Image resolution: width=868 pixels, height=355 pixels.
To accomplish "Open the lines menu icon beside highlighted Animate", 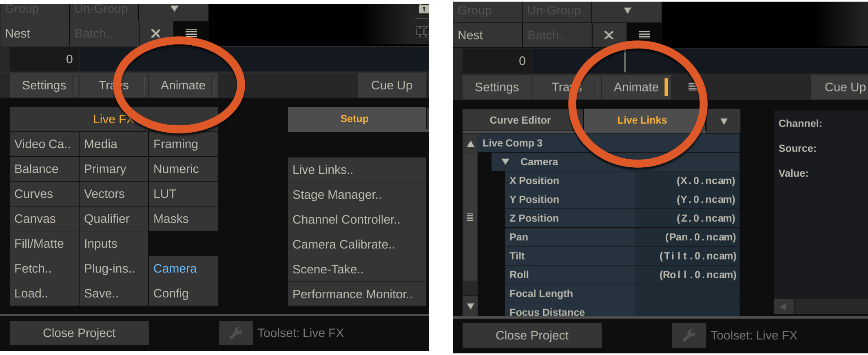I will click(692, 87).
